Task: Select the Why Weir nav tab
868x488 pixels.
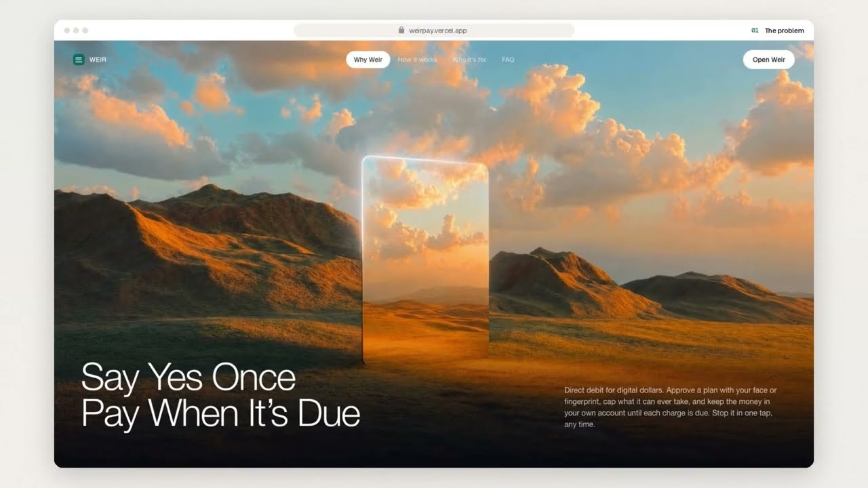Action: [368, 60]
